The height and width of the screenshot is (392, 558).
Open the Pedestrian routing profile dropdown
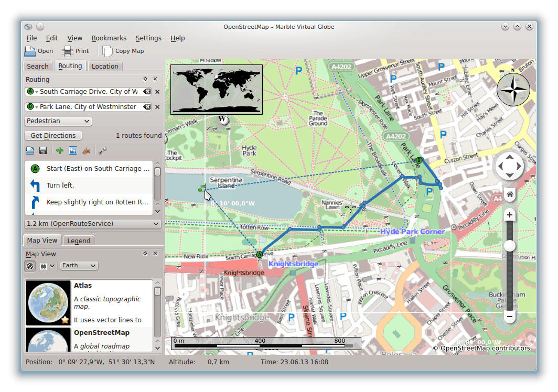(x=58, y=121)
